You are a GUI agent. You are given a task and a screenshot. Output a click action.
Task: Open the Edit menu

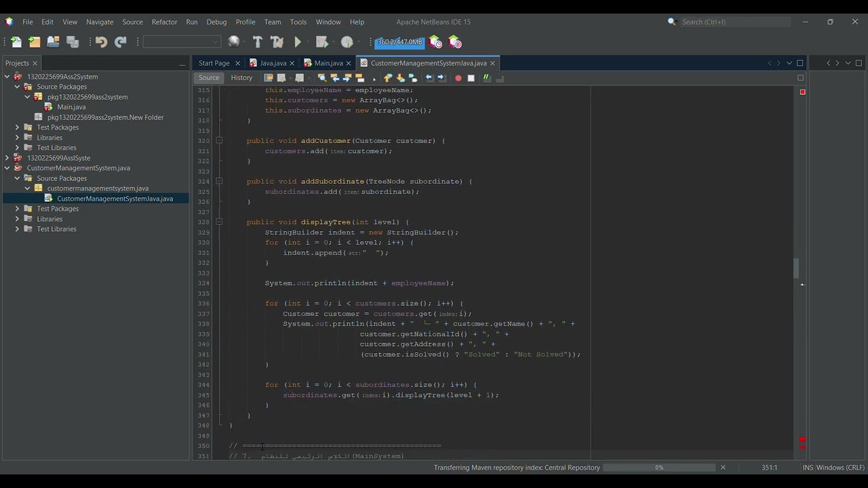[47, 22]
